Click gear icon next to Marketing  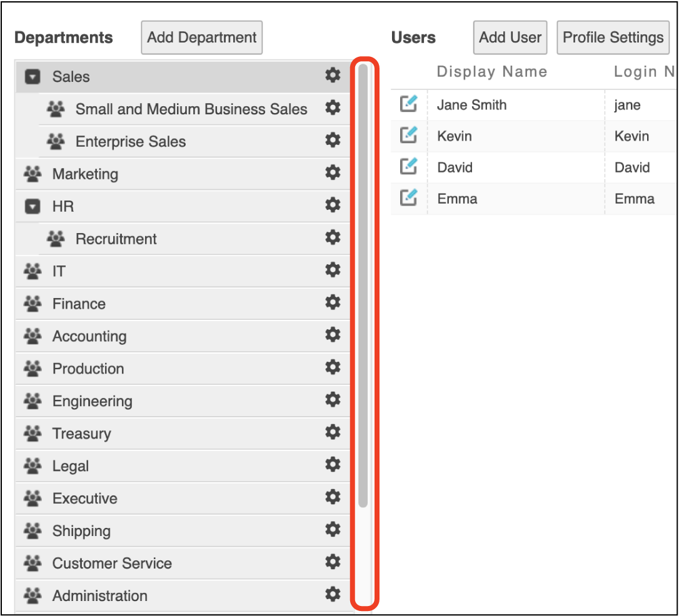pos(333,172)
